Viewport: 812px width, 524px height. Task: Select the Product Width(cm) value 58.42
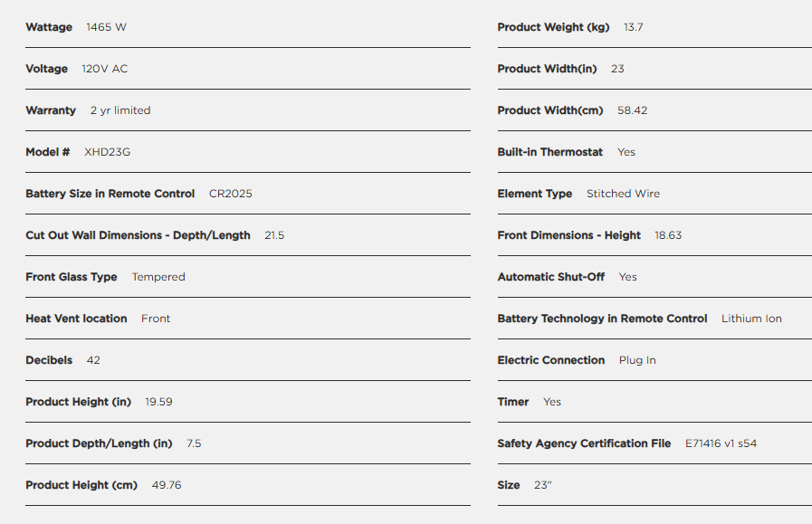tap(633, 110)
